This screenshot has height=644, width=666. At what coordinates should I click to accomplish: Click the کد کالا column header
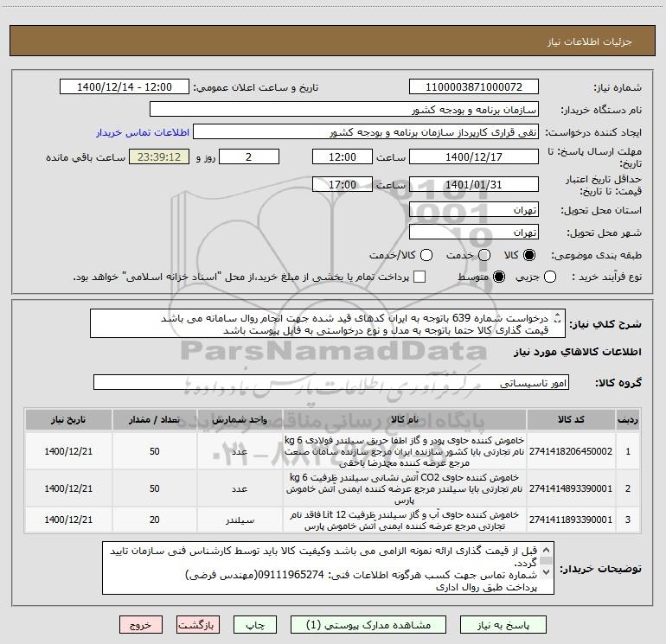tap(571, 420)
